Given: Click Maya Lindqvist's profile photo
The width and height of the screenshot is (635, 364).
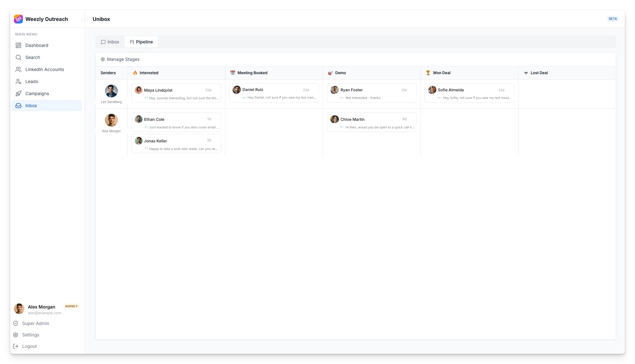Looking at the screenshot, I should [139, 90].
